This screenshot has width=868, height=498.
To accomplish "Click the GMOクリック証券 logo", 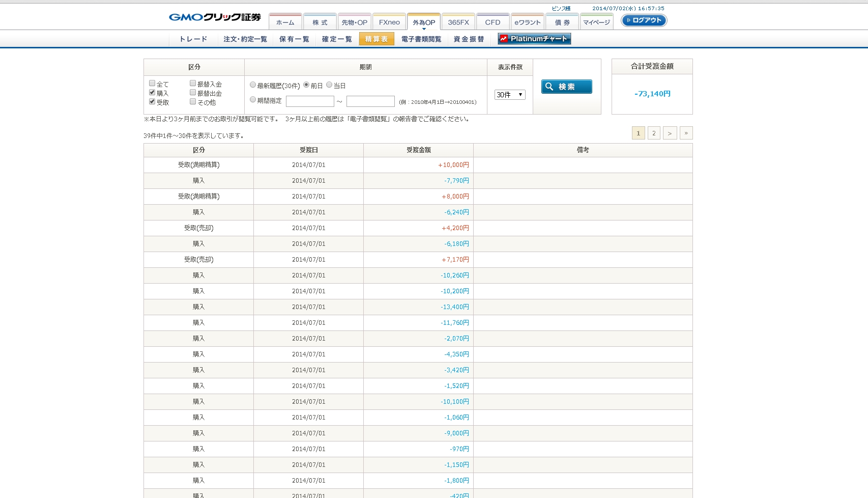I will [215, 17].
